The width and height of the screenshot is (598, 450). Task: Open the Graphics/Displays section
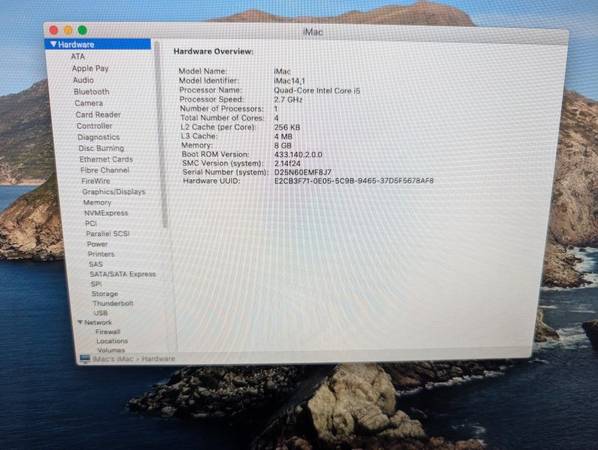(114, 192)
